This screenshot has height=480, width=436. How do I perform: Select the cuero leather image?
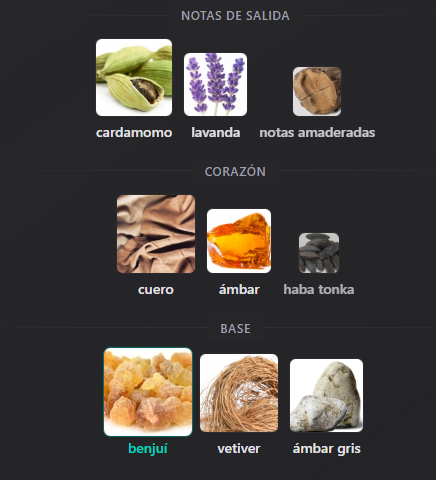coord(156,234)
